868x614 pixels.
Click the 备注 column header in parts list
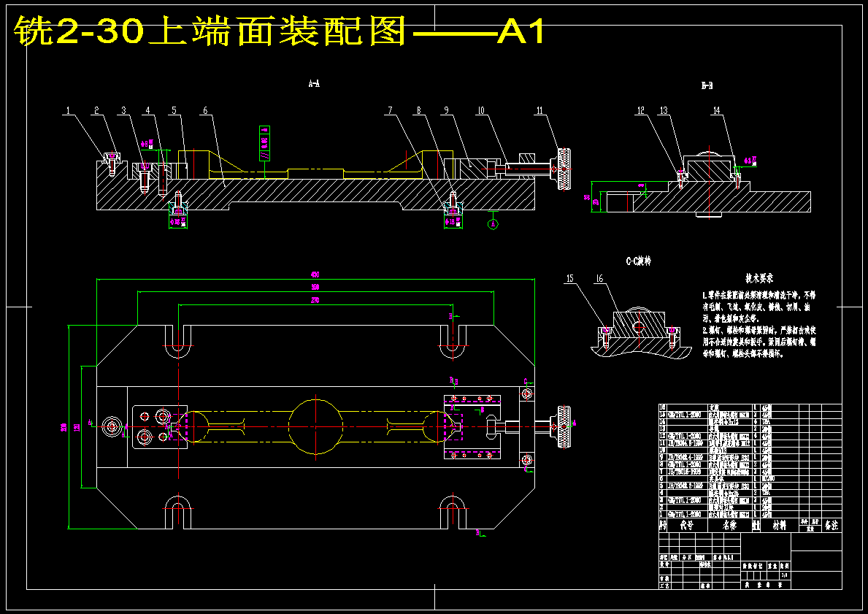(x=831, y=526)
